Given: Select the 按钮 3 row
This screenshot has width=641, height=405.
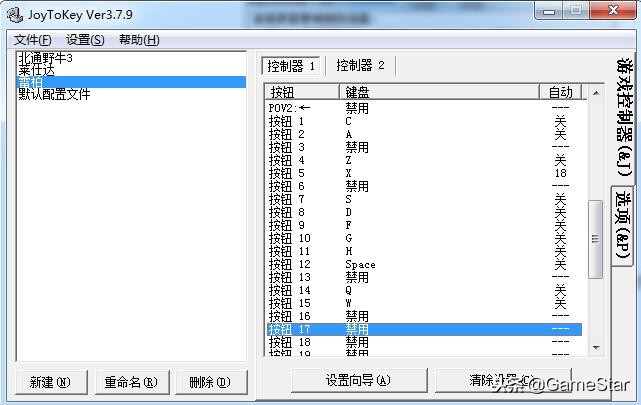Looking at the screenshot, I should pos(424,147).
